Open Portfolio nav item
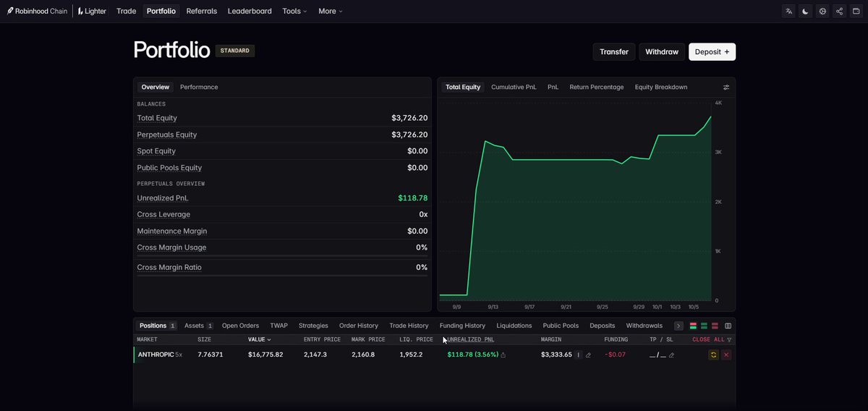 click(x=161, y=11)
